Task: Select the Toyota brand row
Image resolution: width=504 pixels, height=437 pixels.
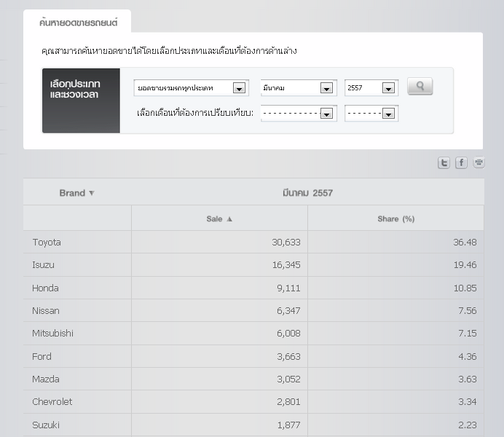Action: 47,242
